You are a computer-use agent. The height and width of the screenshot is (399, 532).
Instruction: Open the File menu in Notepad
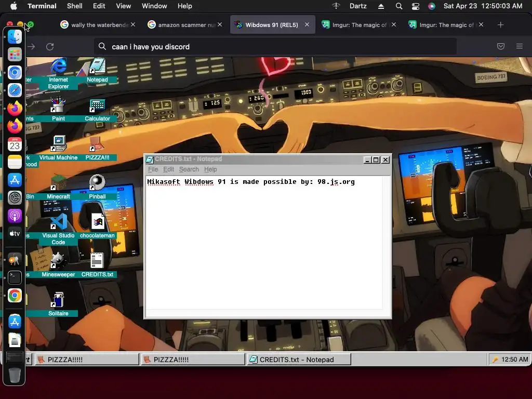click(x=153, y=169)
